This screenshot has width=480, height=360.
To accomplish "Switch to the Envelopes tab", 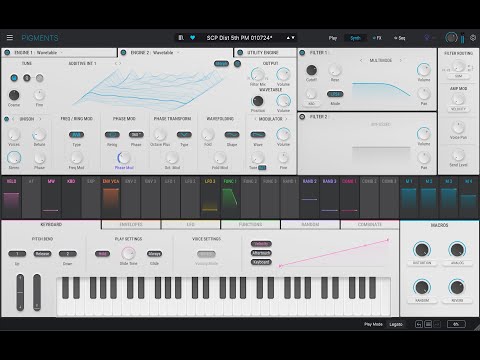I will pyautogui.click(x=131, y=225).
